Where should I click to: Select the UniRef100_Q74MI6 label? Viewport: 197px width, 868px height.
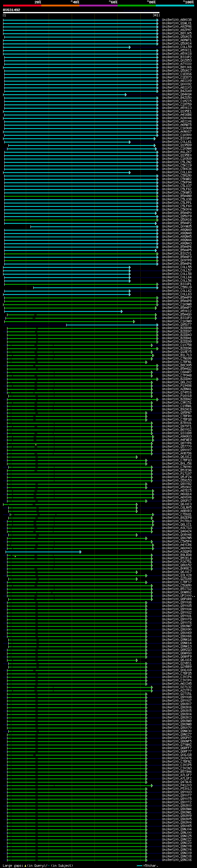[x=177, y=393]
